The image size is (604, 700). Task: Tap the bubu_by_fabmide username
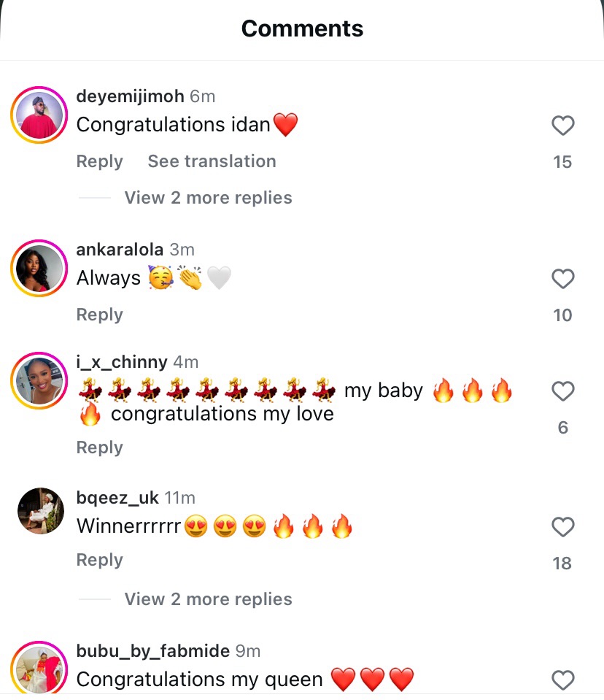(x=152, y=650)
